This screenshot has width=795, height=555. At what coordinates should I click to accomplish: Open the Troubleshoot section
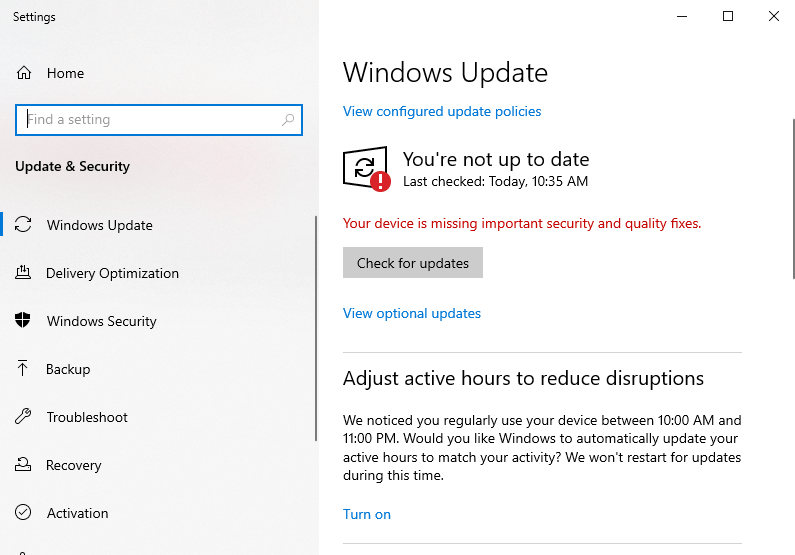[x=158, y=417]
